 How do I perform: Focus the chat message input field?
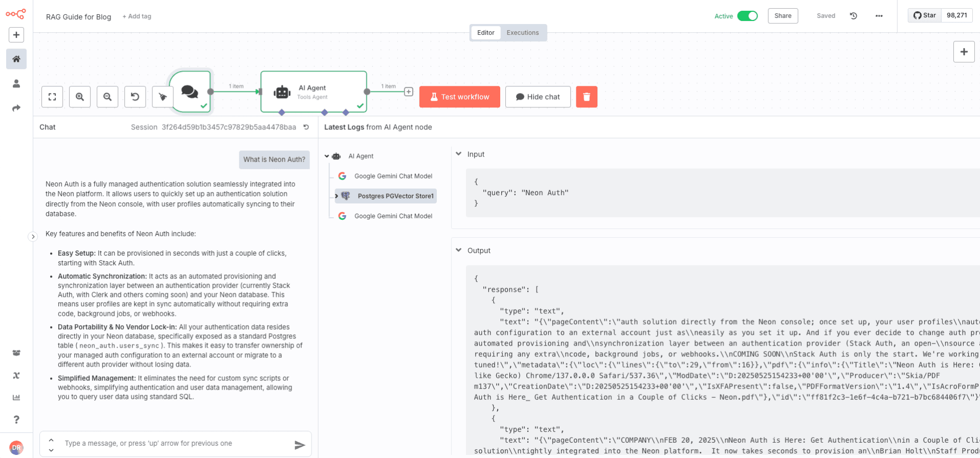pos(174,443)
